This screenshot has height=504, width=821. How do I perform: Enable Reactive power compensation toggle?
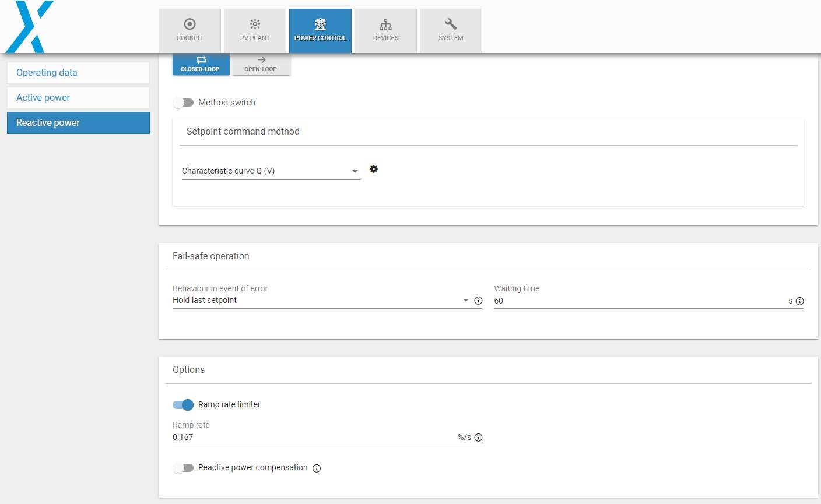click(x=183, y=468)
